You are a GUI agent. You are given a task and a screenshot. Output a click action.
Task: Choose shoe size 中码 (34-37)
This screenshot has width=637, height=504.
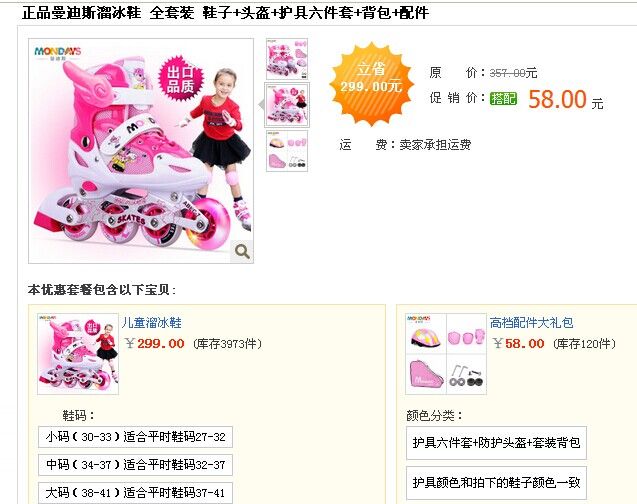pyautogui.click(x=135, y=465)
